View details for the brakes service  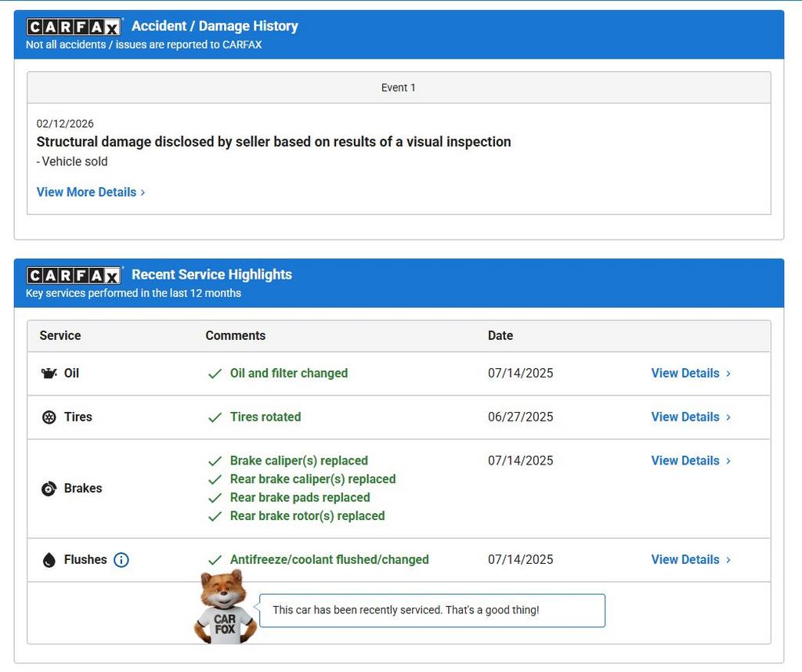(x=685, y=461)
